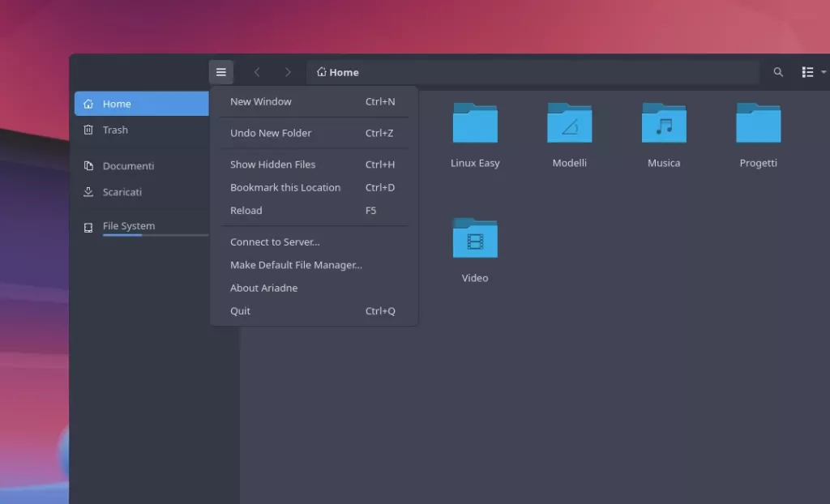Quit the file manager via menu
This screenshot has height=504, width=830.
tap(314, 311)
